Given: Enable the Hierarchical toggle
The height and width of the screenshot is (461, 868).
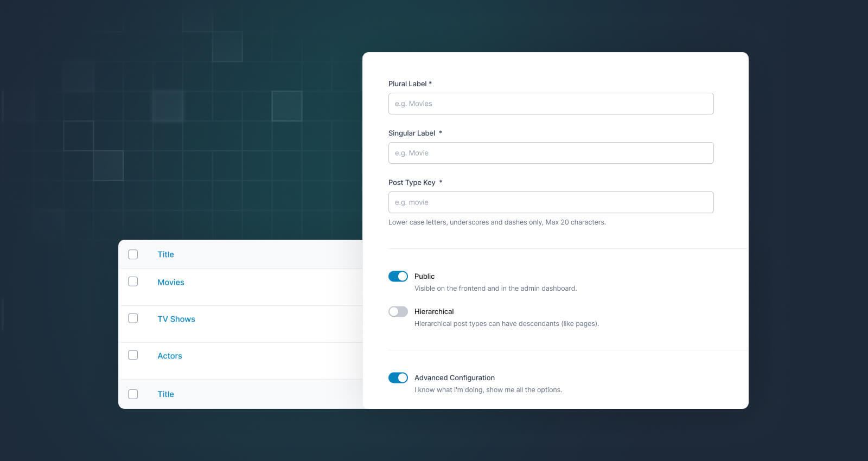Looking at the screenshot, I should (x=398, y=312).
